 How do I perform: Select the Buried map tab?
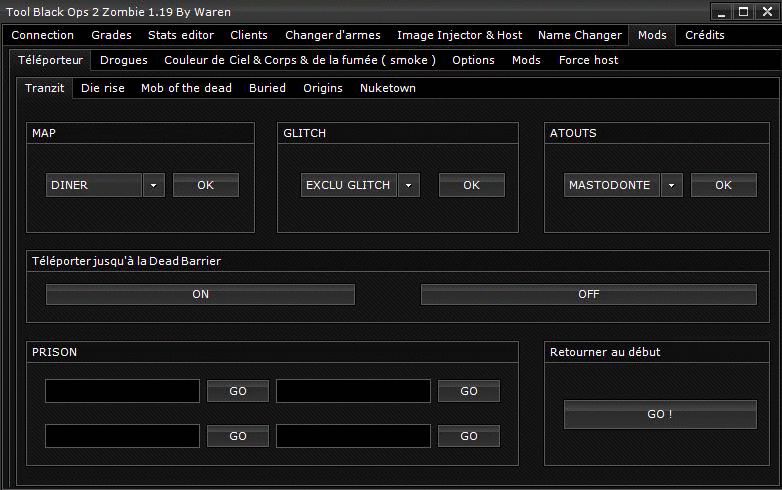click(x=267, y=88)
